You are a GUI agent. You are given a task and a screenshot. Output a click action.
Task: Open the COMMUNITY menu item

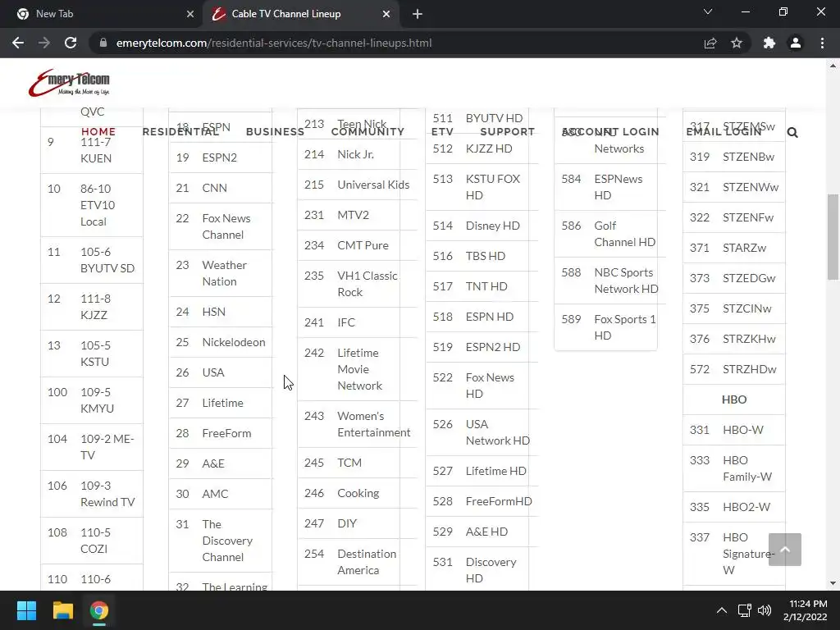367,132
